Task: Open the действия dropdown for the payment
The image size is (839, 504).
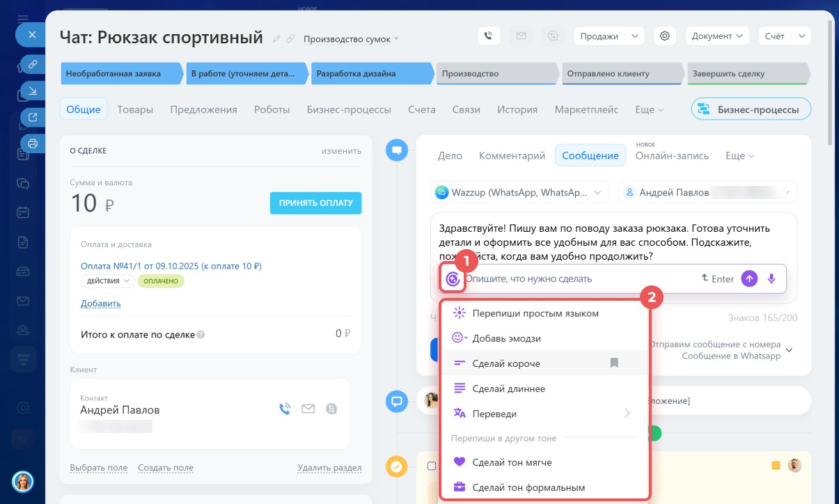Action: coord(108,281)
